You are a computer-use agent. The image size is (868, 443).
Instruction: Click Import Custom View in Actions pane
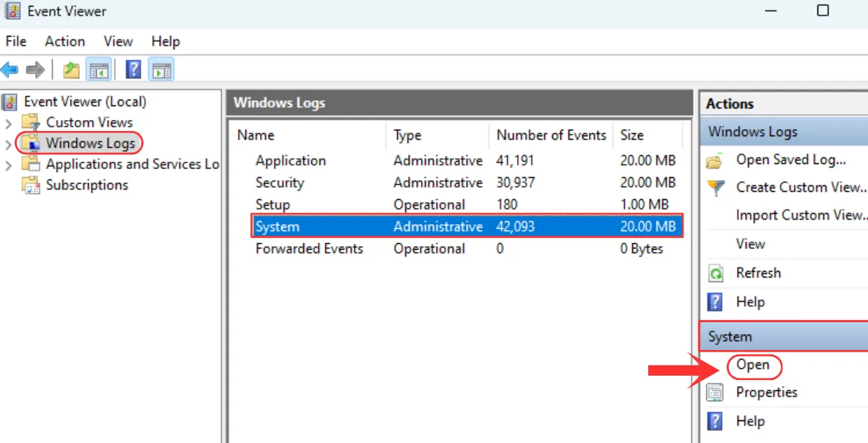click(x=801, y=215)
